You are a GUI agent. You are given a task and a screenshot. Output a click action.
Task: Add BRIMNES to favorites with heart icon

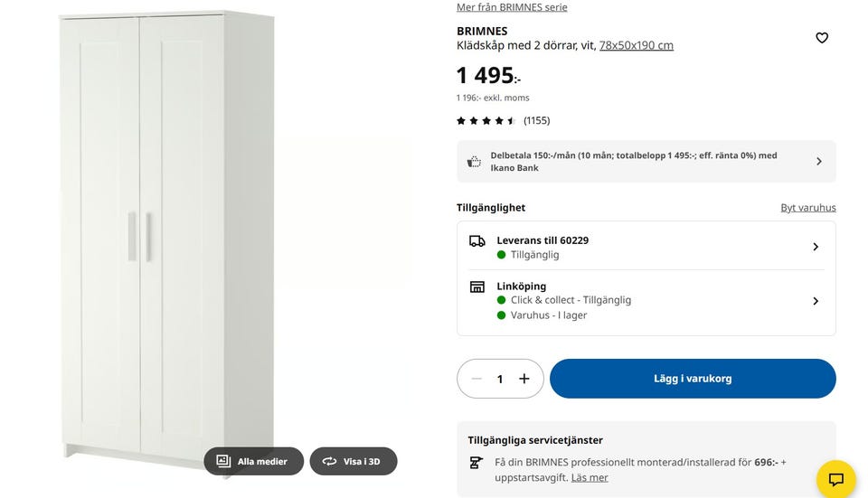pyautogui.click(x=822, y=38)
